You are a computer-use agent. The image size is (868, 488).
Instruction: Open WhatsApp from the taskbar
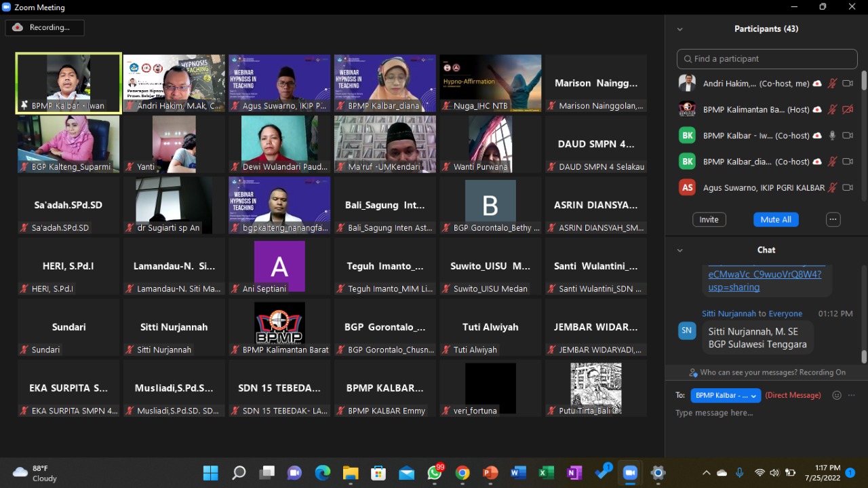tap(435, 472)
